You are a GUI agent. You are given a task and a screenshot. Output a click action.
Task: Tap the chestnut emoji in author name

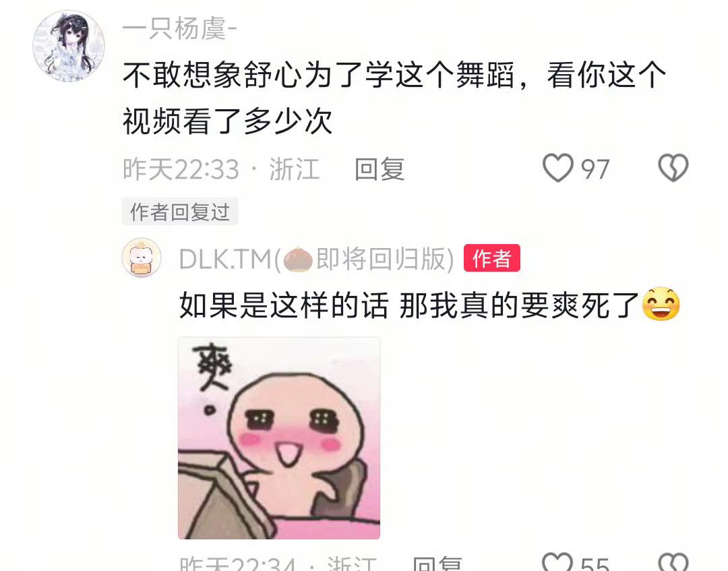(x=298, y=259)
